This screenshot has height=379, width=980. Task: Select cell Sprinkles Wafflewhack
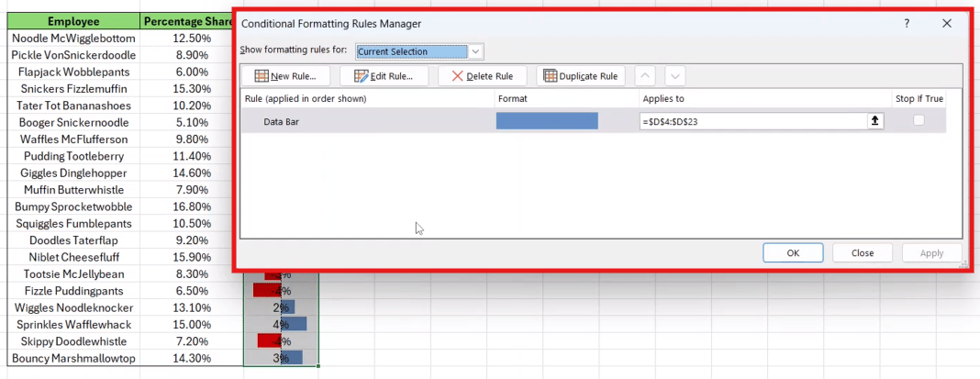73,325
